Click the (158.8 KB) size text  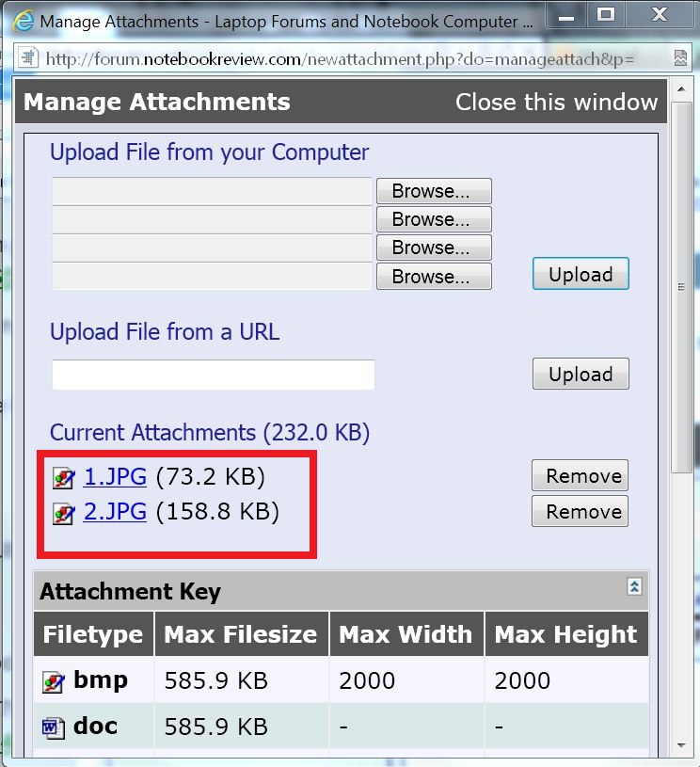tap(217, 512)
